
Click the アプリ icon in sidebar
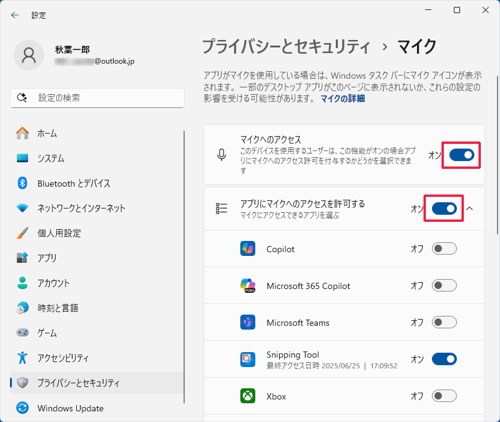point(22,258)
